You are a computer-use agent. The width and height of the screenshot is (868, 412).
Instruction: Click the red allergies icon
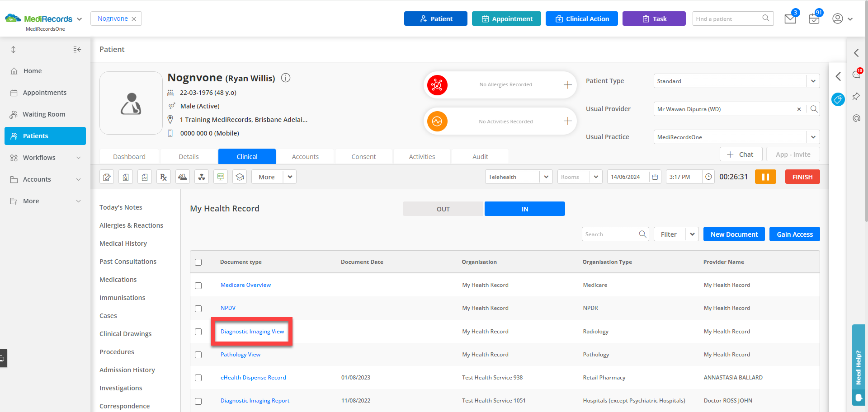click(437, 85)
